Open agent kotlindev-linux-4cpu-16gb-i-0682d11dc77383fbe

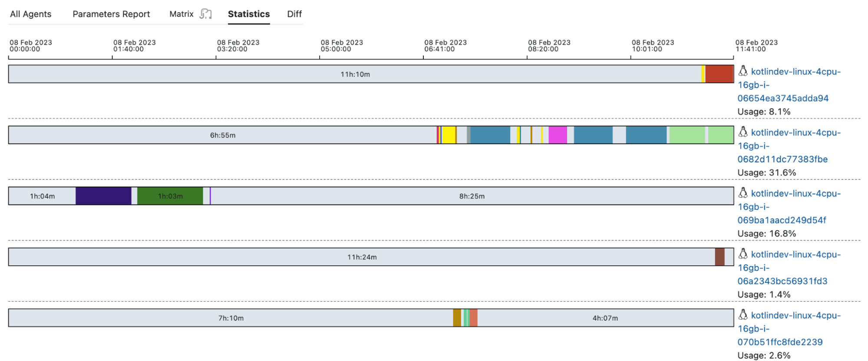tap(789, 146)
